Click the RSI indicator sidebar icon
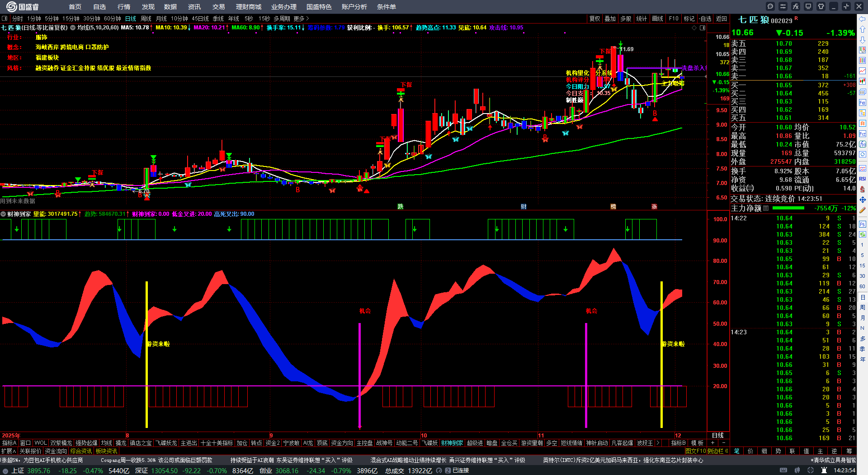Image resolution: width=868 pixels, height=475 pixels. (x=863, y=179)
